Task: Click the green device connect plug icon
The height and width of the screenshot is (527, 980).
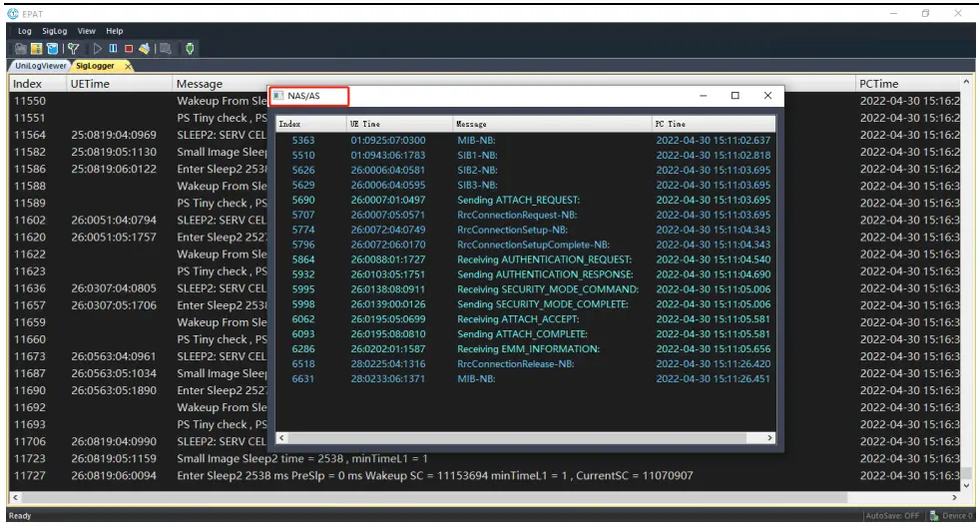Action: 190,48
